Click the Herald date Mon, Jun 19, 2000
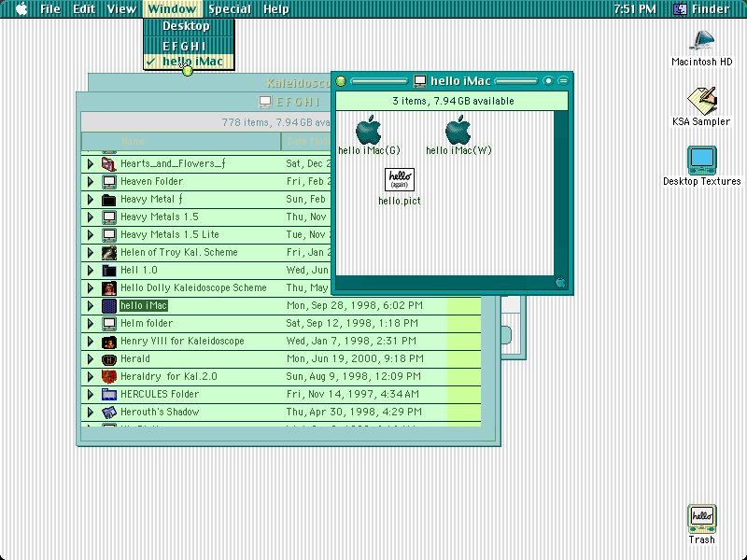 point(355,359)
